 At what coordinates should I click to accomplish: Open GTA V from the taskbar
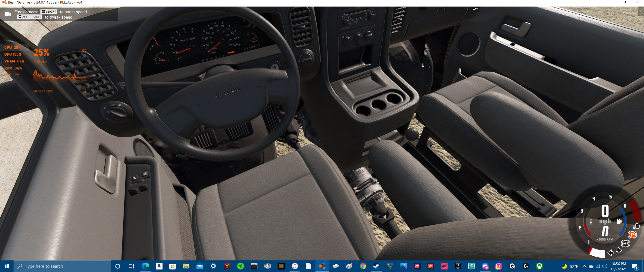(390, 266)
